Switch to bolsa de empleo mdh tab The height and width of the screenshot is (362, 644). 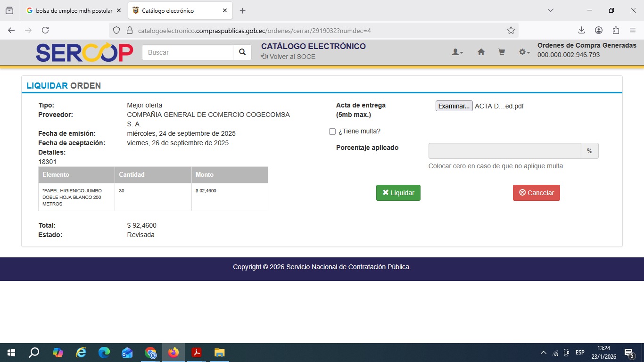pyautogui.click(x=71, y=10)
